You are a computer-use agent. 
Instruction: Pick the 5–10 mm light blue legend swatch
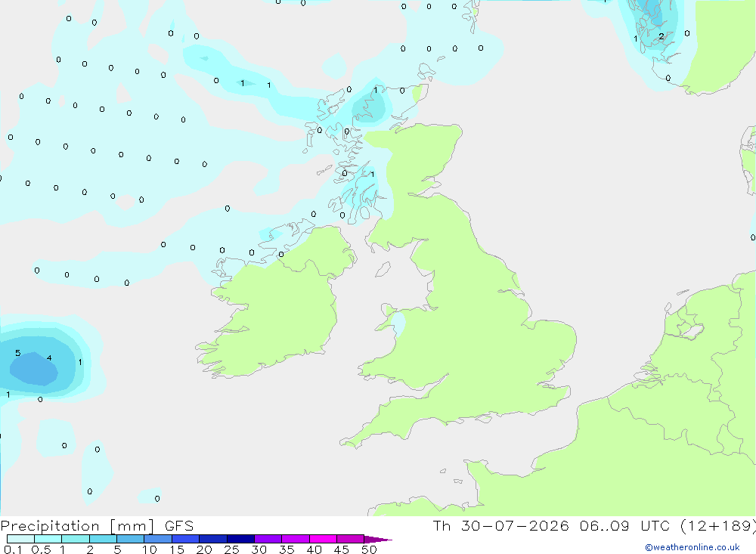(131, 539)
